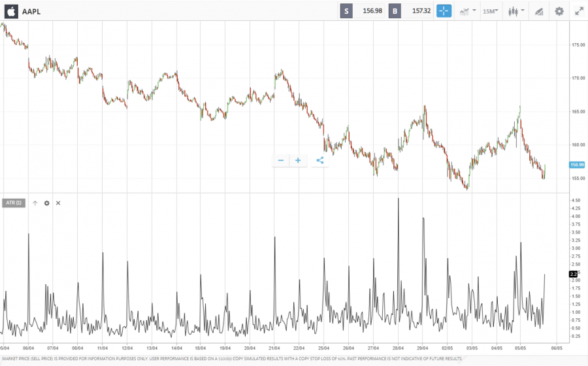Zoom out with the minus button

tap(281, 161)
